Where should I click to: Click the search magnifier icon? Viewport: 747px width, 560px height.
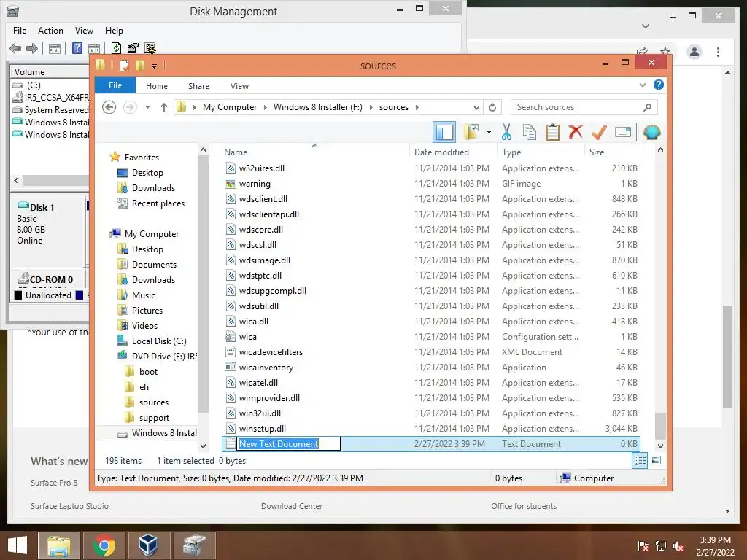(647, 107)
